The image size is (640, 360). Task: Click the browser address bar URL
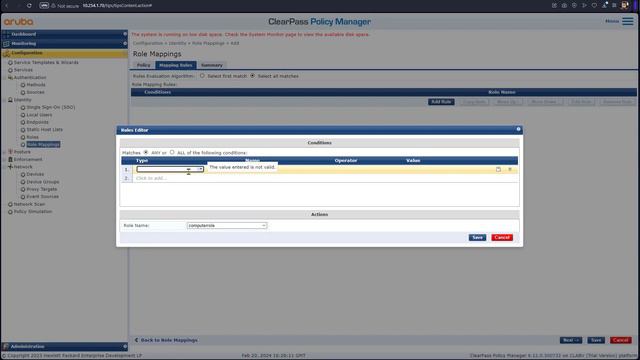click(x=117, y=5)
